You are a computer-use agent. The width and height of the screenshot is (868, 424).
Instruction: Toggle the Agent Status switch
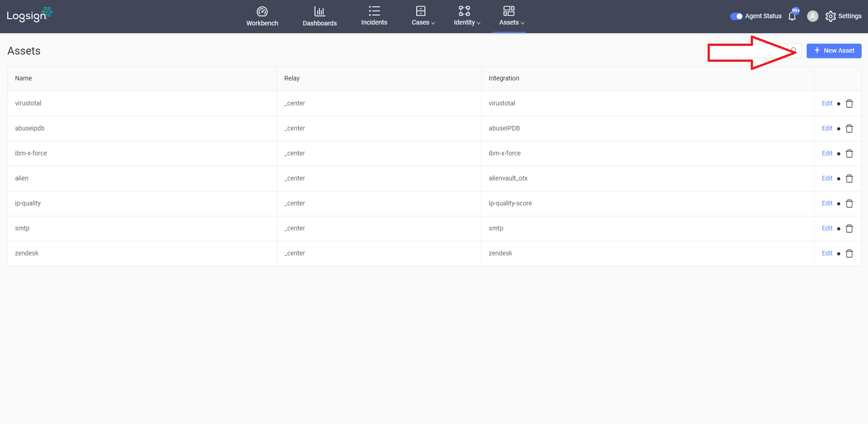pos(736,16)
